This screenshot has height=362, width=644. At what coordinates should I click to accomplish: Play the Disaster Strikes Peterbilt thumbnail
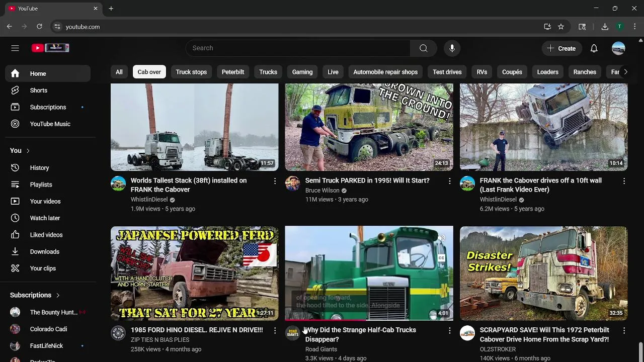point(543,274)
